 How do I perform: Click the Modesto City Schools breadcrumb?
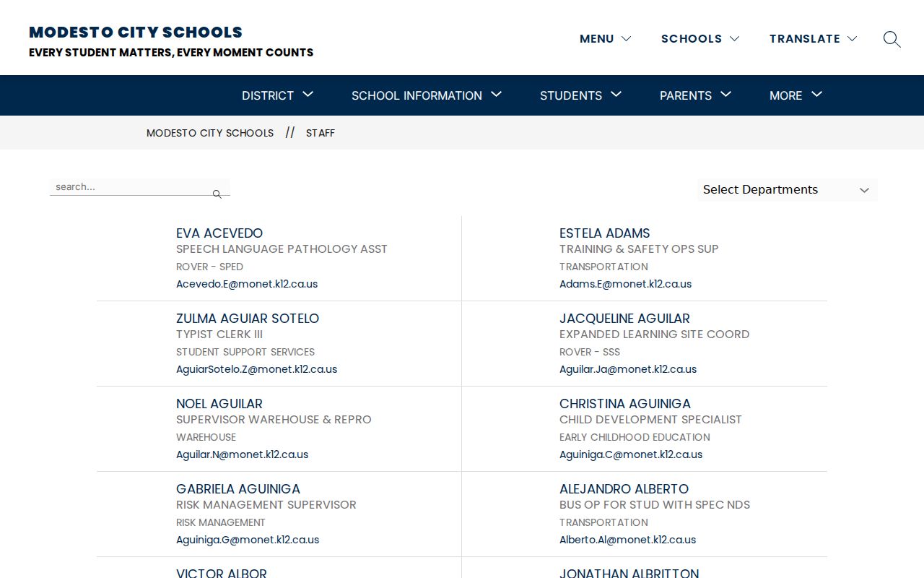point(210,133)
